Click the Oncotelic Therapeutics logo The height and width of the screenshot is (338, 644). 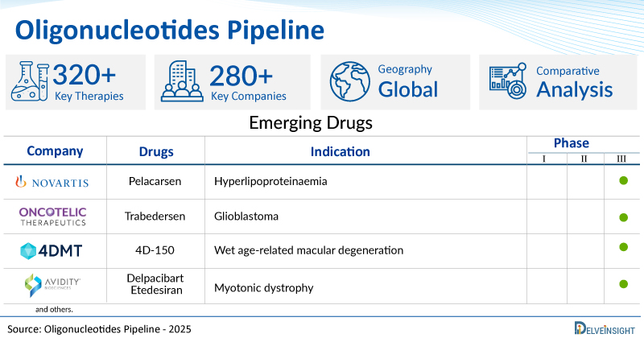click(x=54, y=216)
